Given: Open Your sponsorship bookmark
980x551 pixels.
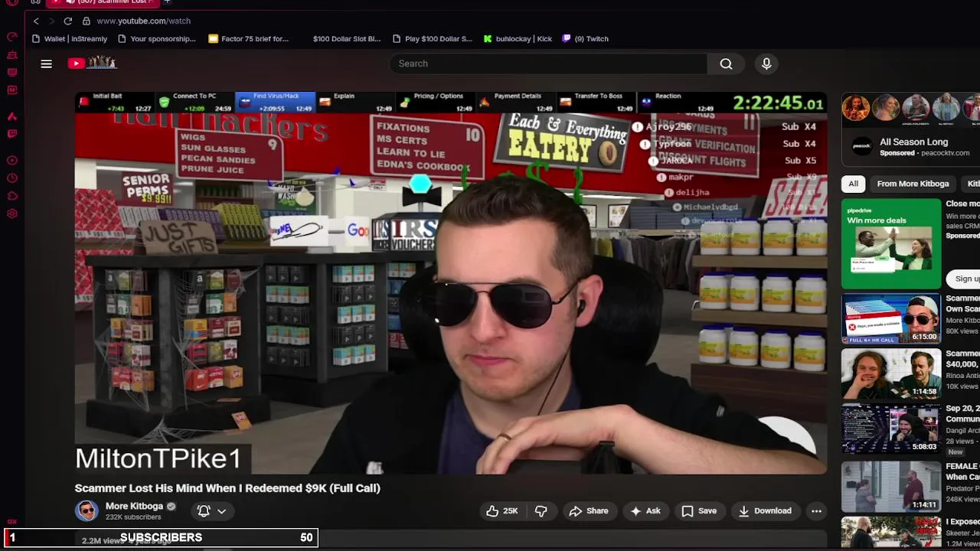Looking at the screenshot, I should [x=157, y=38].
